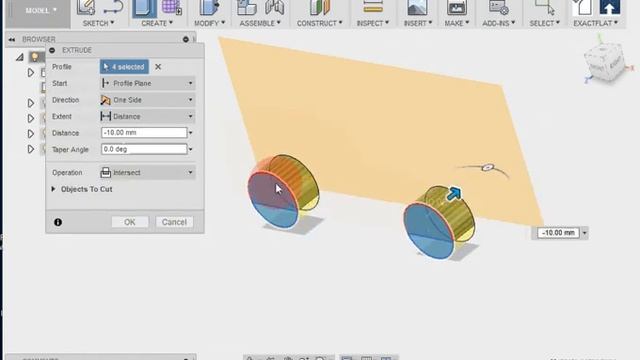Open the EXACTFLAT menu
640x360 pixels.
coord(596,23)
